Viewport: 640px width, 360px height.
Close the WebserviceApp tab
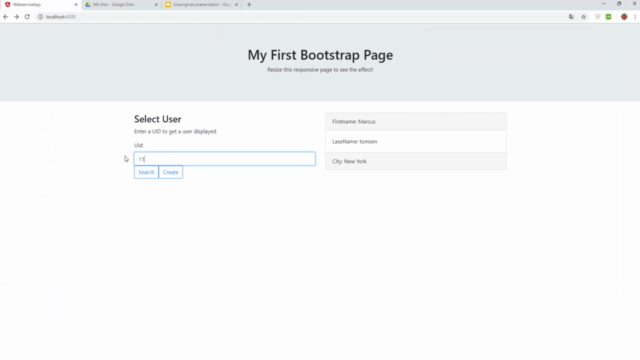76,4
